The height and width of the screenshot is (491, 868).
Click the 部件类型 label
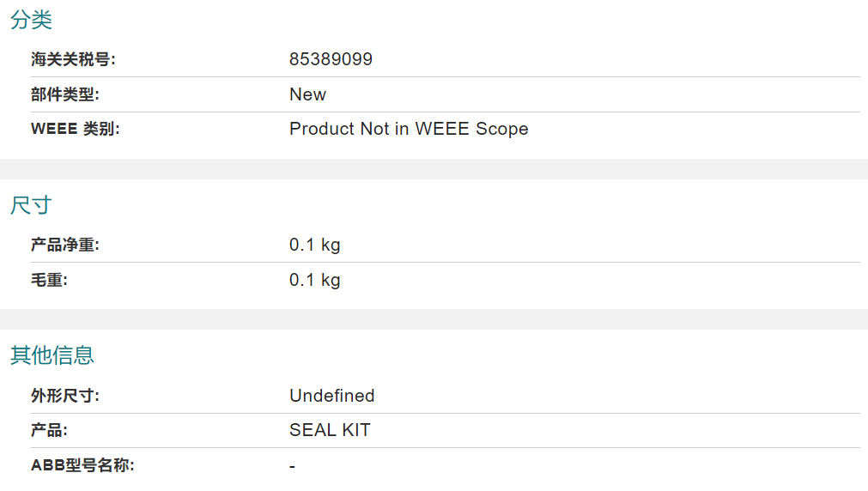[x=64, y=94]
